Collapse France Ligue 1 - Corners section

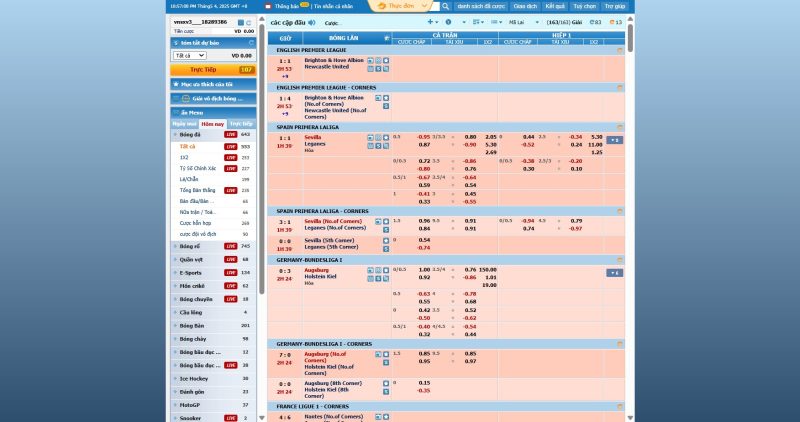coord(620,407)
